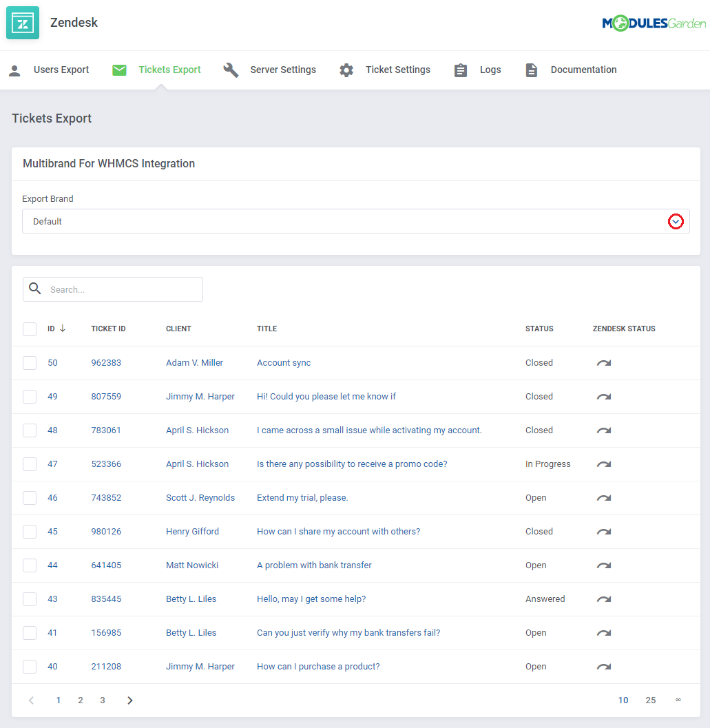This screenshot has width=710, height=728.
Task: Check the box for ticket ID 43
Action: click(x=30, y=599)
